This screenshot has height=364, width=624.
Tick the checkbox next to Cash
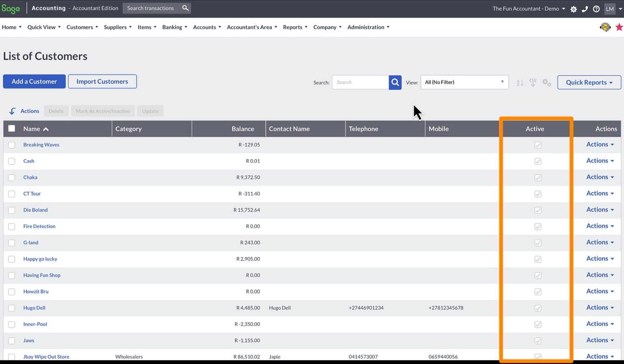12,161
